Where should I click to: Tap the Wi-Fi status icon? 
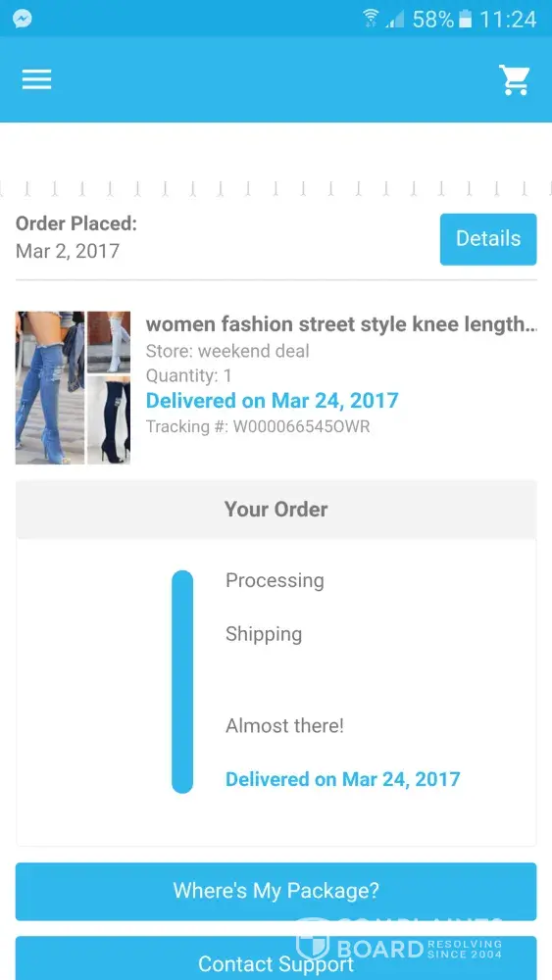(x=371, y=19)
